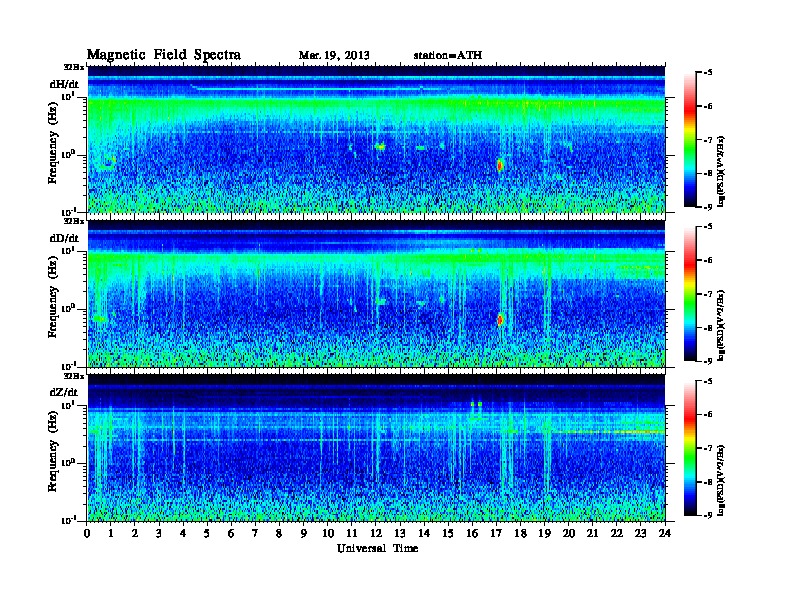Click hour tick label 0 on time axis
792x612 pixels.
(x=87, y=533)
